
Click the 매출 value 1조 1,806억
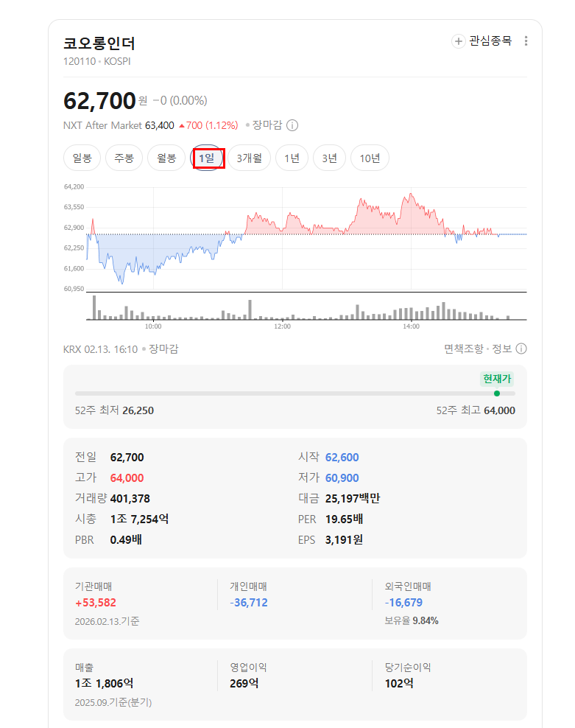click(105, 684)
